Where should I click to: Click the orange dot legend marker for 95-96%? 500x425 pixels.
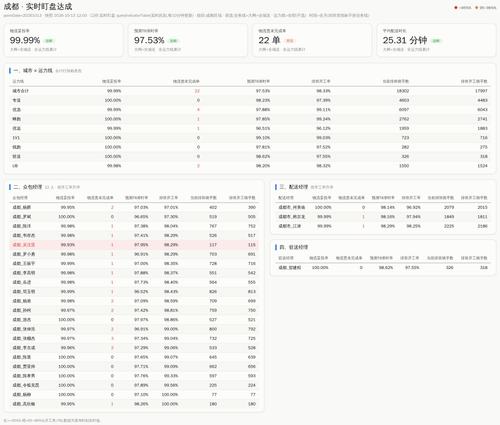click(x=476, y=8)
